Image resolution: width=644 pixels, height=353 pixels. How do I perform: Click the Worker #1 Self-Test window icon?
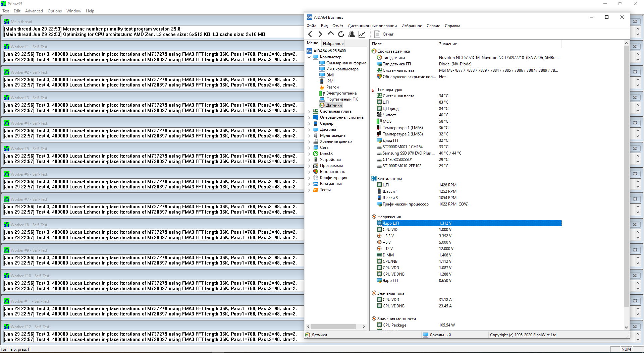click(7, 47)
